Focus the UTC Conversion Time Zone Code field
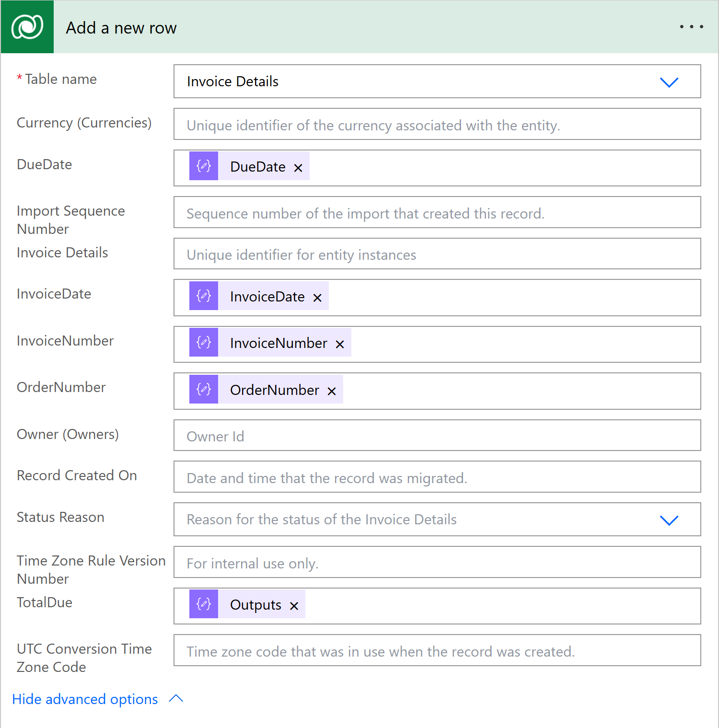 437,650
